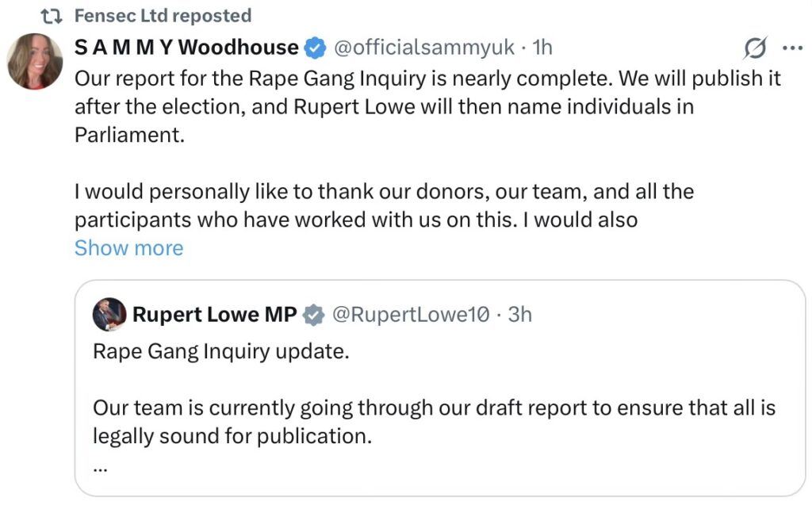
Task: Click the Grok slashed-circle icon
Action: click(756, 49)
